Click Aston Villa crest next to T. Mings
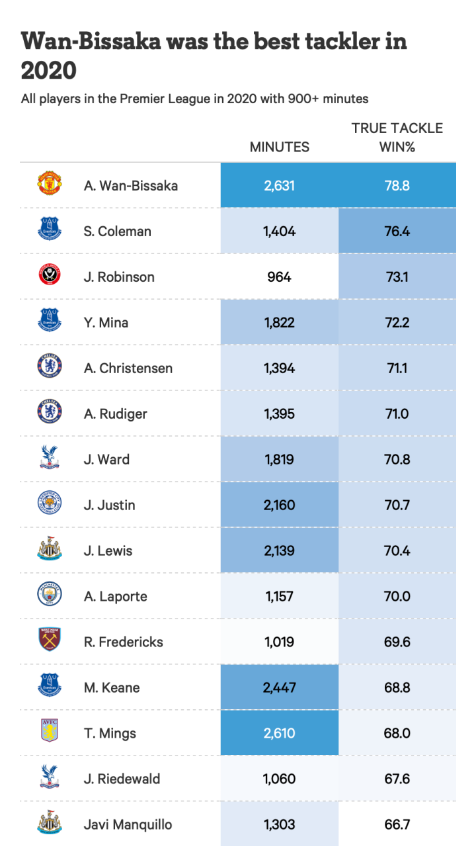The image size is (476, 868). pos(50,733)
